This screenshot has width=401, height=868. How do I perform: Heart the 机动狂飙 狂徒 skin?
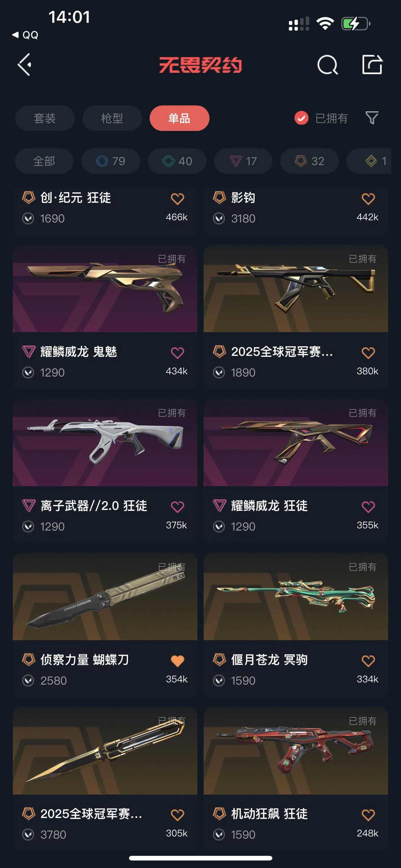[x=368, y=815]
